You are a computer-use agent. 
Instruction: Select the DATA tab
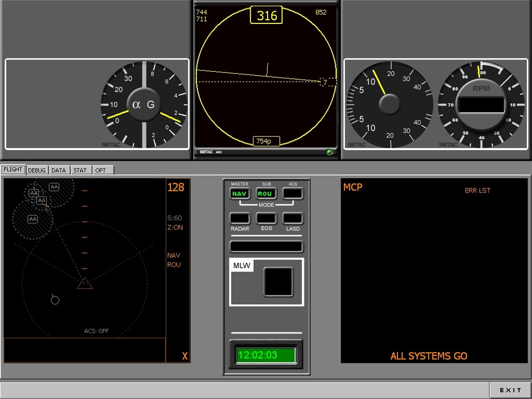click(59, 170)
